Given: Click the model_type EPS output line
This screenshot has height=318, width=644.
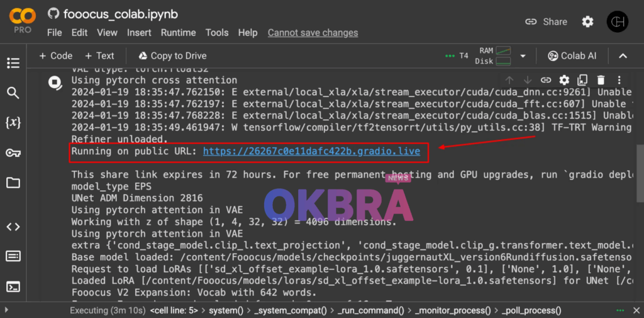Looking at the screenshot, I should (111, 186).
